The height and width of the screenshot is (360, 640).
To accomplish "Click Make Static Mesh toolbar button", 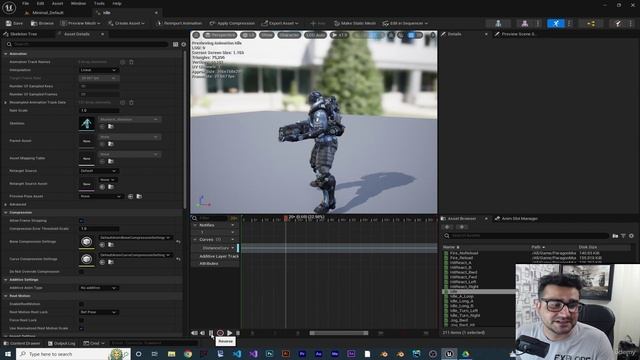I will click(x=355, y=23).
